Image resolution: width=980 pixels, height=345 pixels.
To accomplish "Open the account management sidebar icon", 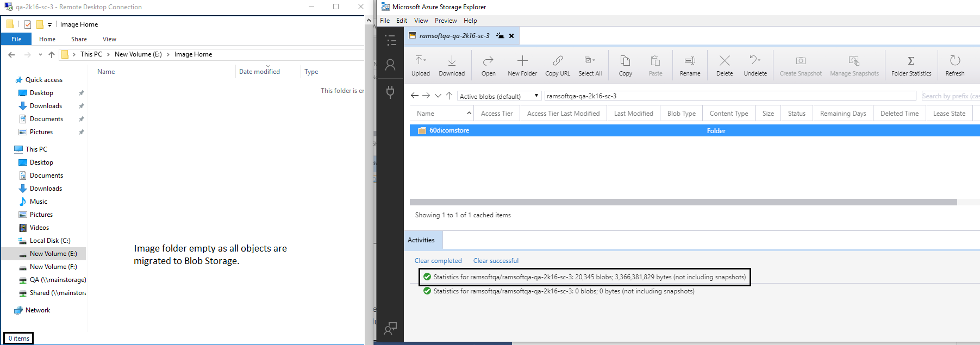I will [x=390, y=65].
